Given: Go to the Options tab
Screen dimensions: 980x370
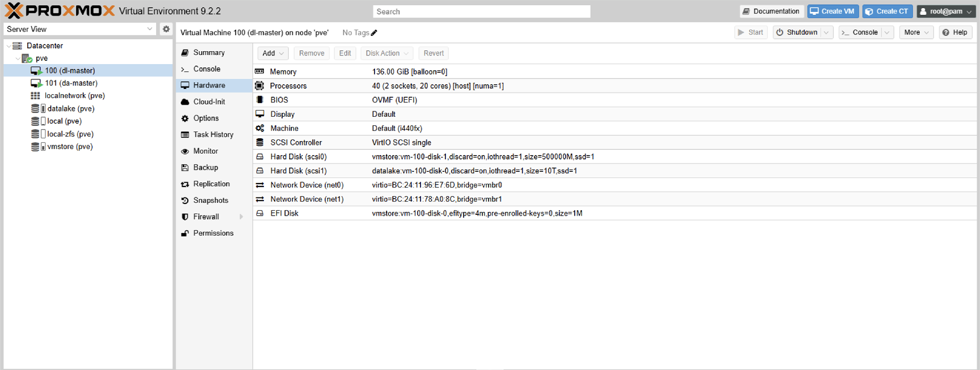Looking at the screenshot, I should click(214, 118).
